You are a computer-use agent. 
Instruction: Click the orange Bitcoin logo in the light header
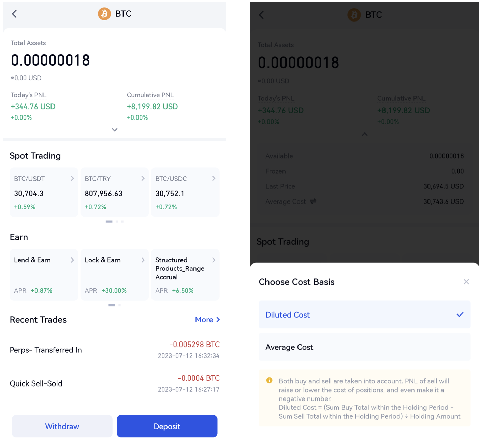click(104, 14)
